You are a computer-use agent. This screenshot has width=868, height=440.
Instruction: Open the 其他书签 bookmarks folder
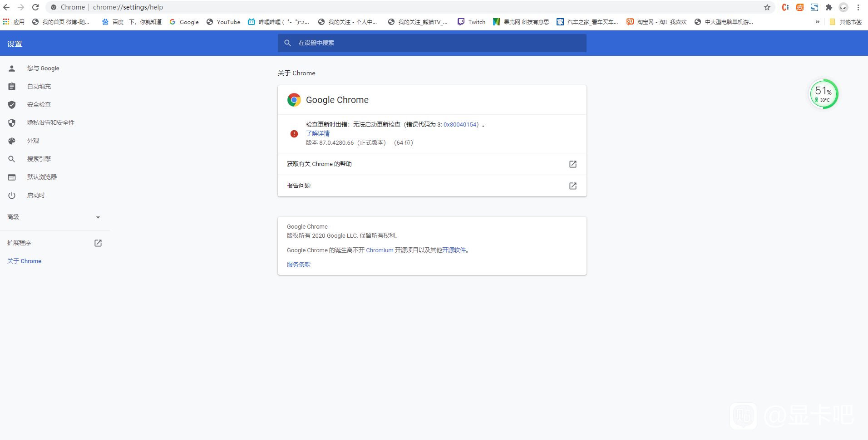click(845, 22)
